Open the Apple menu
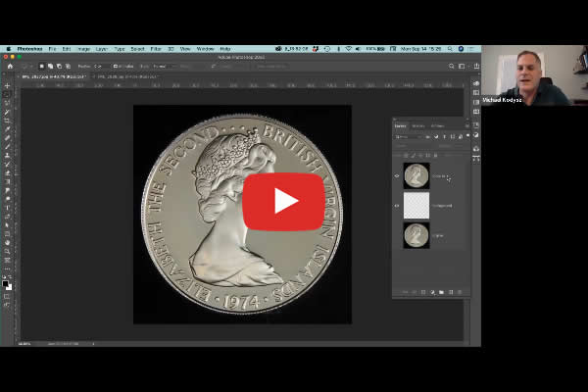The width and height of the screenshot is (588, 392). click(9, 49)
